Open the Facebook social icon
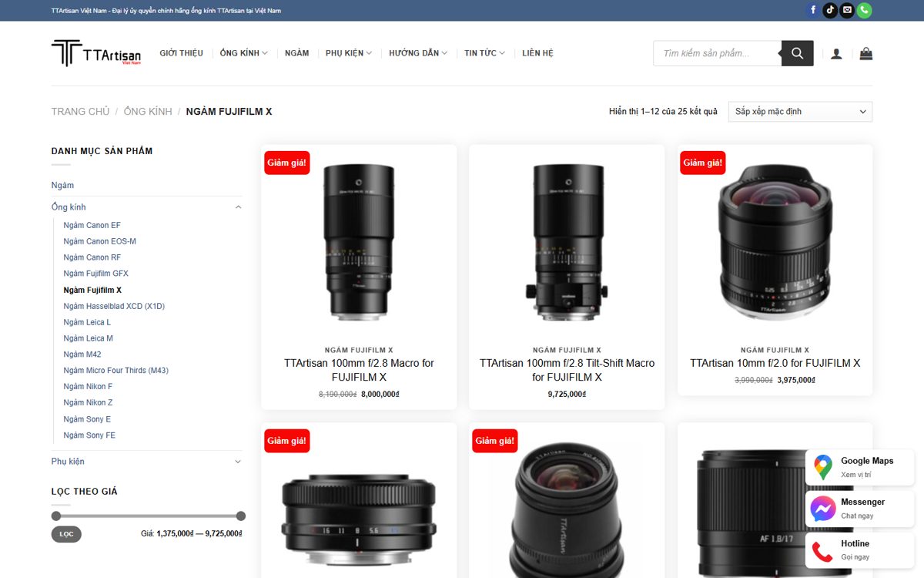Image resolution: width=924 pixels, height=578 pixels. click(x=813, y=10)
